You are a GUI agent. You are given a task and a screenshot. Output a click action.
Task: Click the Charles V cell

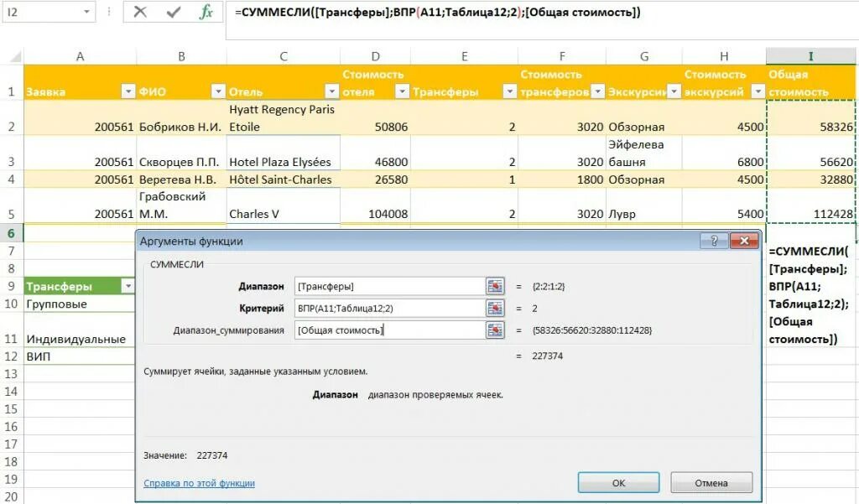coord(284,205)
